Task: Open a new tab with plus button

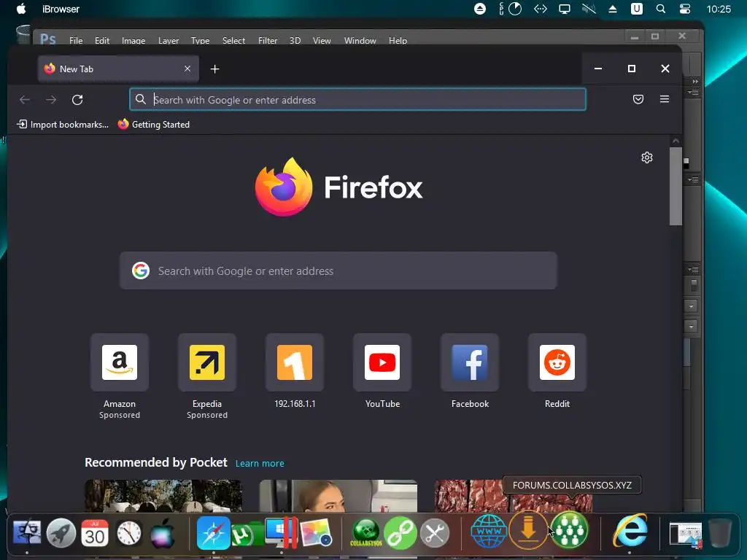Action: tap(215, 69)
